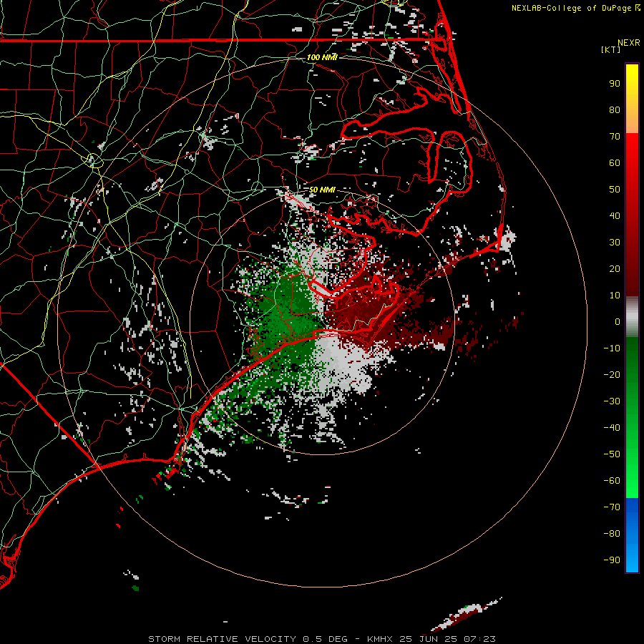The image size is (644, 644).
Task: Click the -70 value on velocity scale
Action: [612, 507]
